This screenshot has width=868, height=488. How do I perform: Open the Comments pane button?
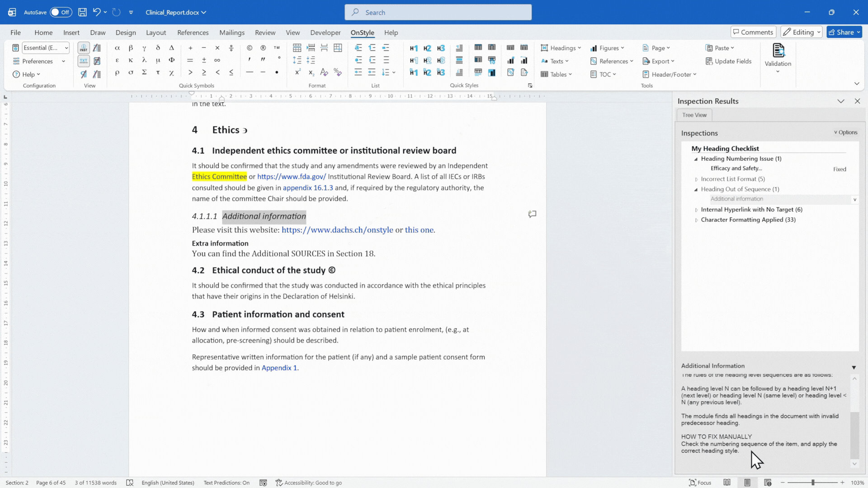(x=753, y=32)
